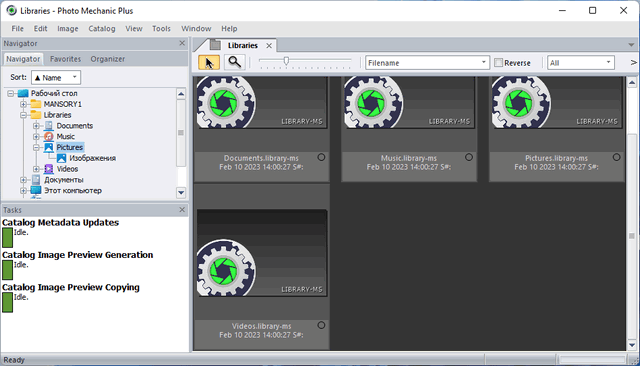Click the Catalog Image Preview Copying bar
The width and height of the screenshot is (640, 366).
point(7,302)
